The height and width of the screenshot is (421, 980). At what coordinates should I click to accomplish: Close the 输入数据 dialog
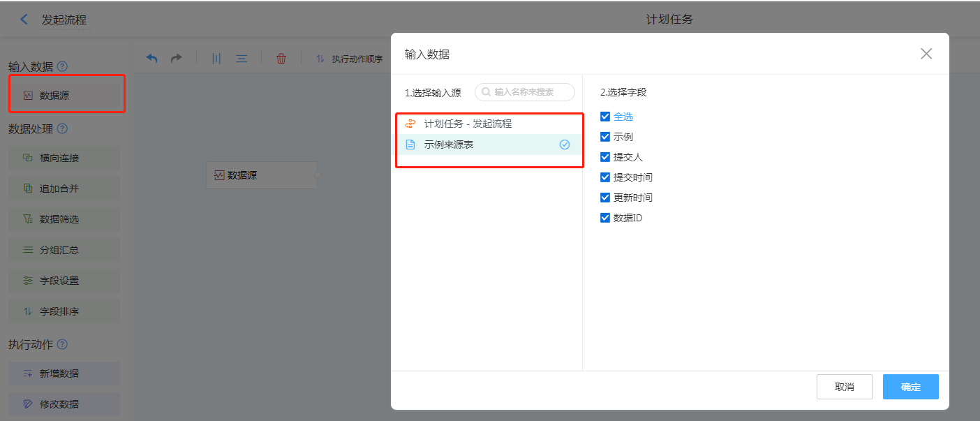point(926,54)
